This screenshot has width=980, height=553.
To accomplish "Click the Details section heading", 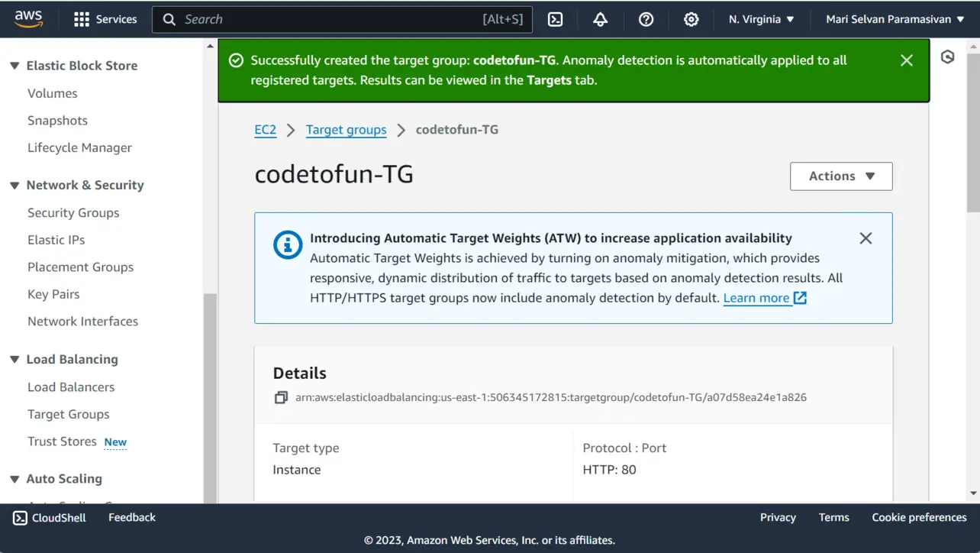I will pyautogui.click(x=300, y=374).
